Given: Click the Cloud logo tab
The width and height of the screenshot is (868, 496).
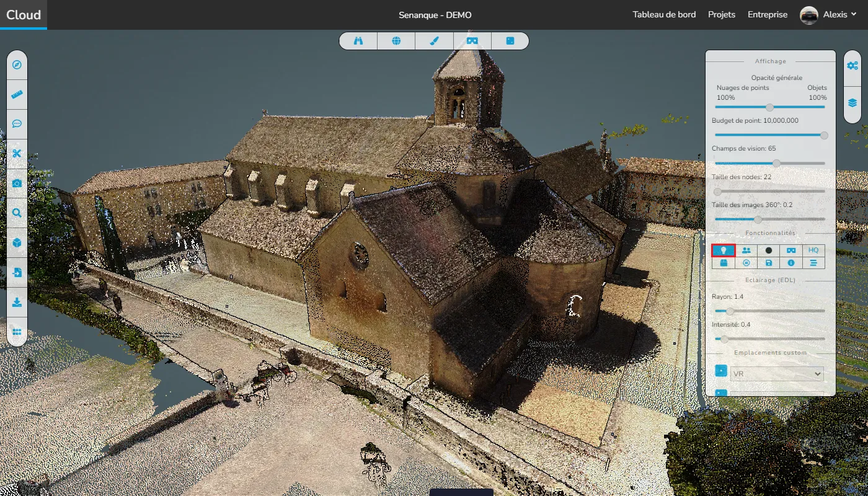Looking at the screenshot, I should pyautogui.click(x=24, y=15).
